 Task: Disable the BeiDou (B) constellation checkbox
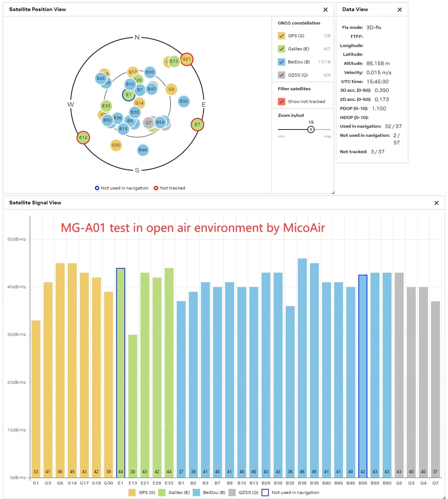(281, 62)
